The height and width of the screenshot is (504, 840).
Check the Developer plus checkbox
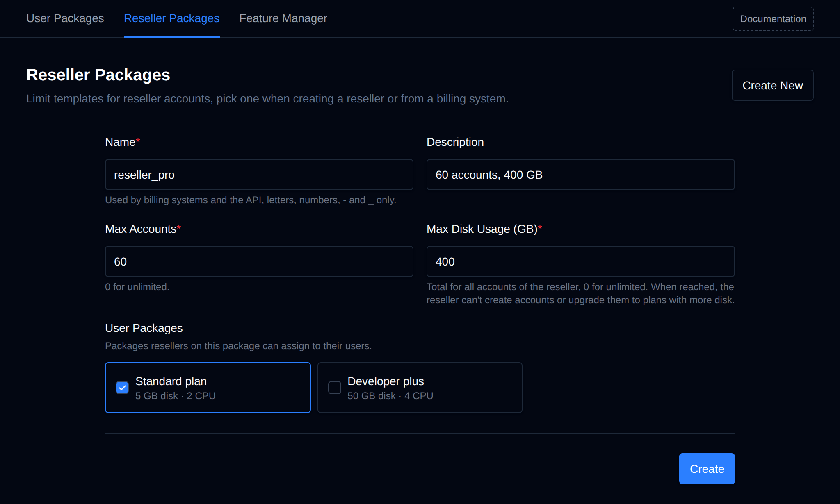coord(335,388)
